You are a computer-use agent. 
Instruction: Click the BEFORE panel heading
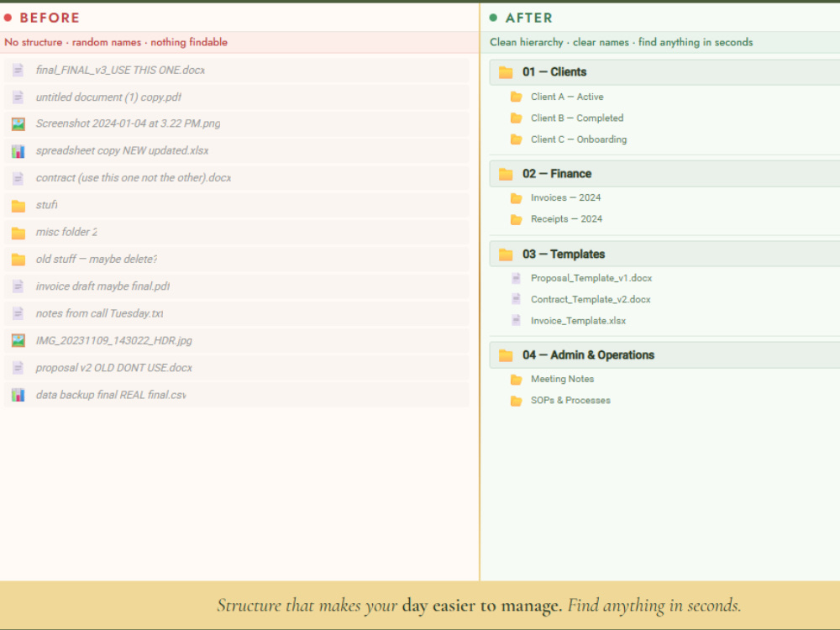(x=50, y=18)
